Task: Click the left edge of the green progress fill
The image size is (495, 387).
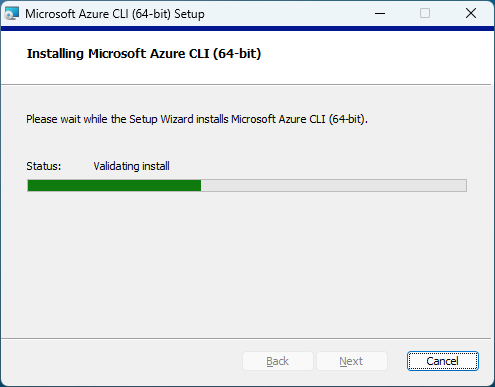Action: 29,185
